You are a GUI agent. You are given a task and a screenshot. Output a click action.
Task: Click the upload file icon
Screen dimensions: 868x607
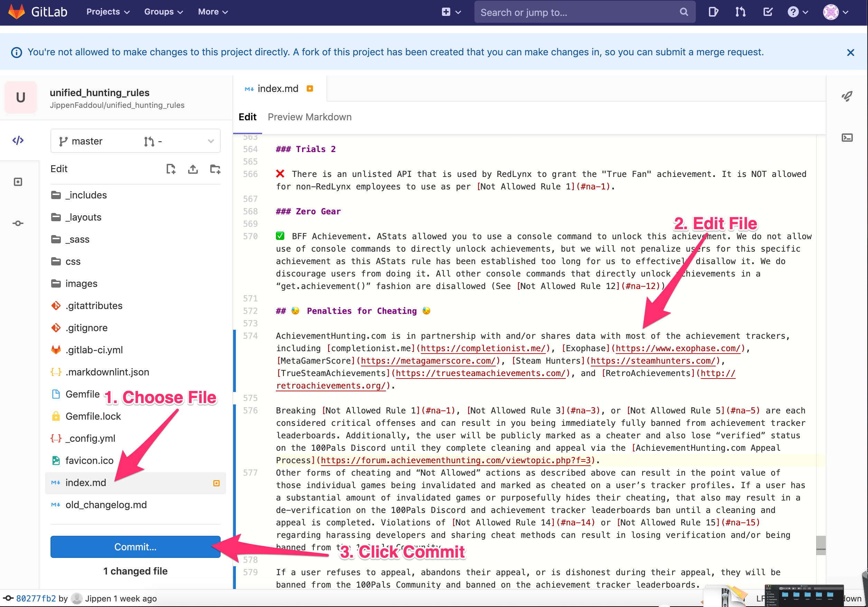coord(193,169)
